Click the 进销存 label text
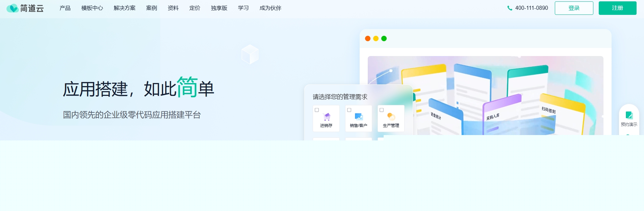 click(x=326, y=126)
